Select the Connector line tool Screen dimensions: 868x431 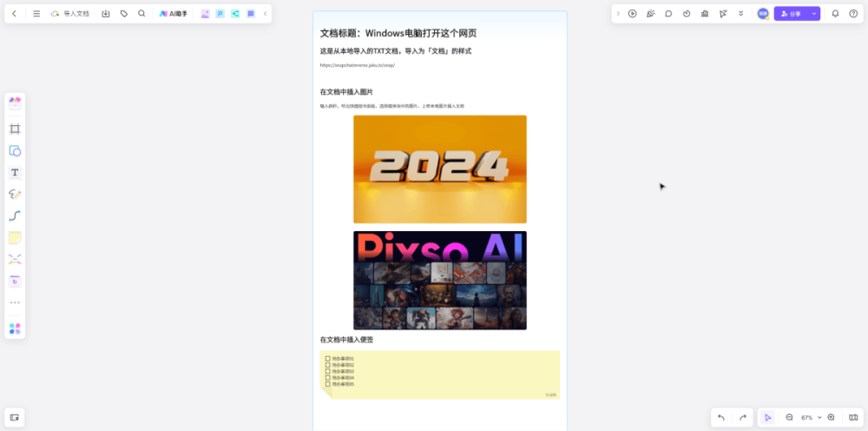[15, 215]
